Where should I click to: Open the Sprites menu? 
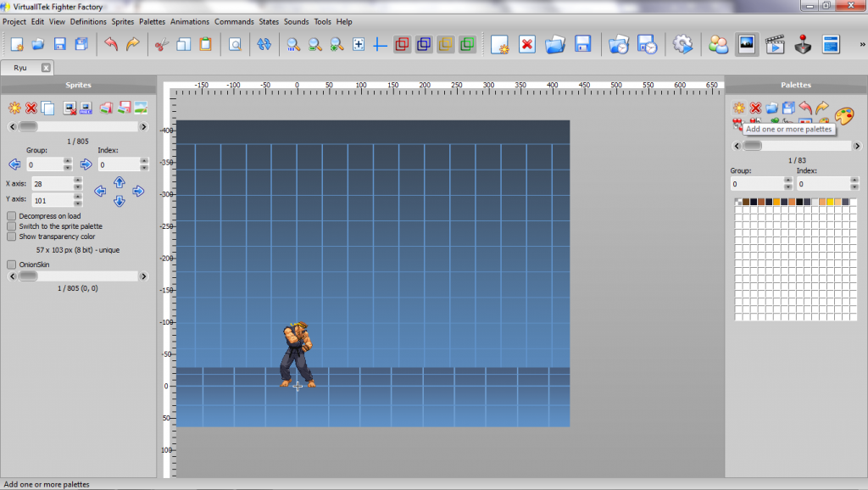click(122, 21)
